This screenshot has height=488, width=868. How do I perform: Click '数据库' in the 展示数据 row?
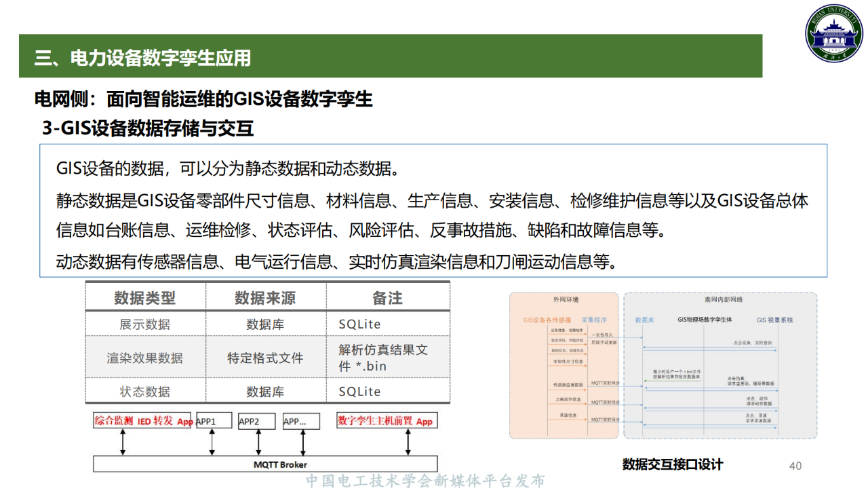pyautogui.click(x=265, y=324)
